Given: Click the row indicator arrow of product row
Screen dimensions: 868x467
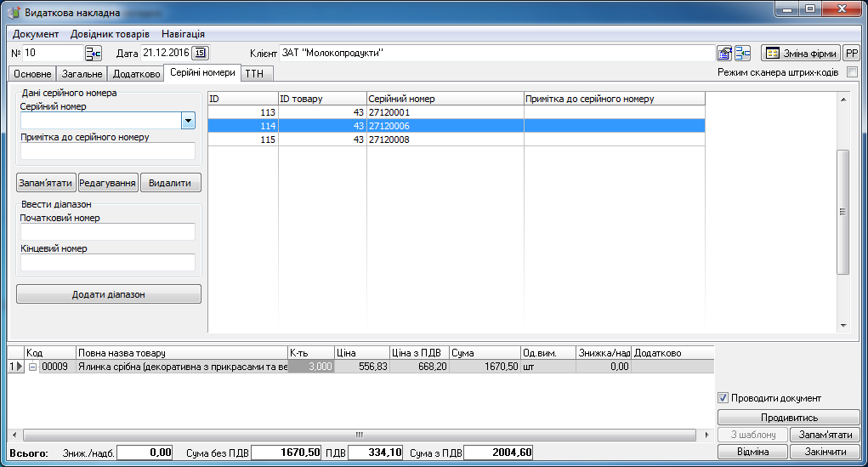Looking at the screenshot, I should [x=15, y=367].
